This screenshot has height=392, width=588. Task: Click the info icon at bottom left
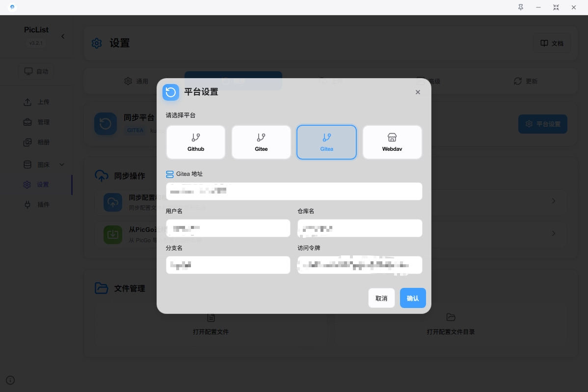point(10,380)
